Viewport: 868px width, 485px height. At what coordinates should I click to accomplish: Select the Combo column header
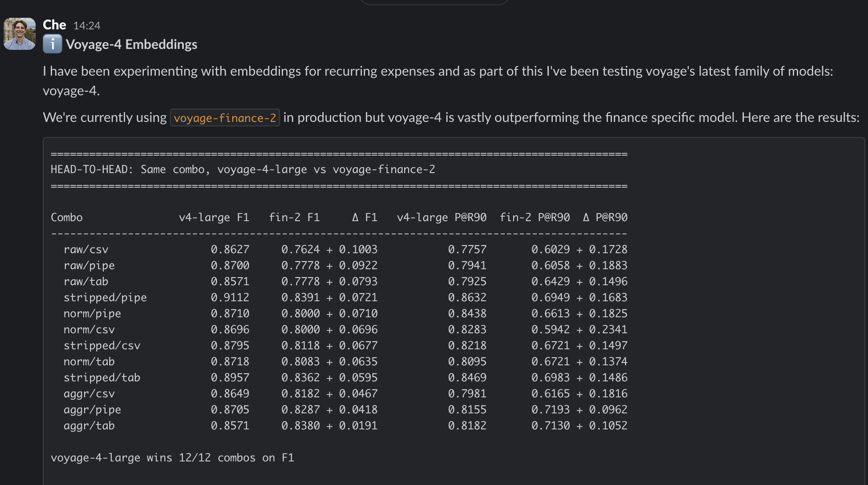click(67, 218)
